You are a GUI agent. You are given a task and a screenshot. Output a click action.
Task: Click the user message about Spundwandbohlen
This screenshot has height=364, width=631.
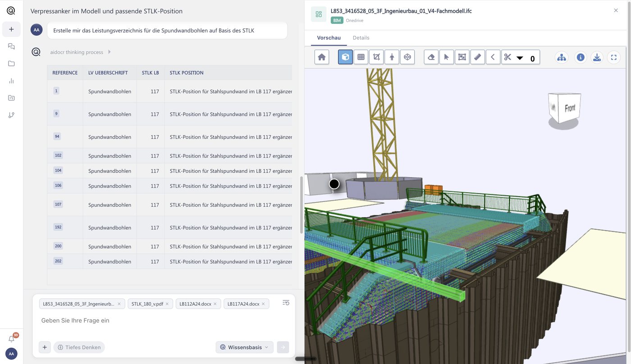[x=167, y=31]
